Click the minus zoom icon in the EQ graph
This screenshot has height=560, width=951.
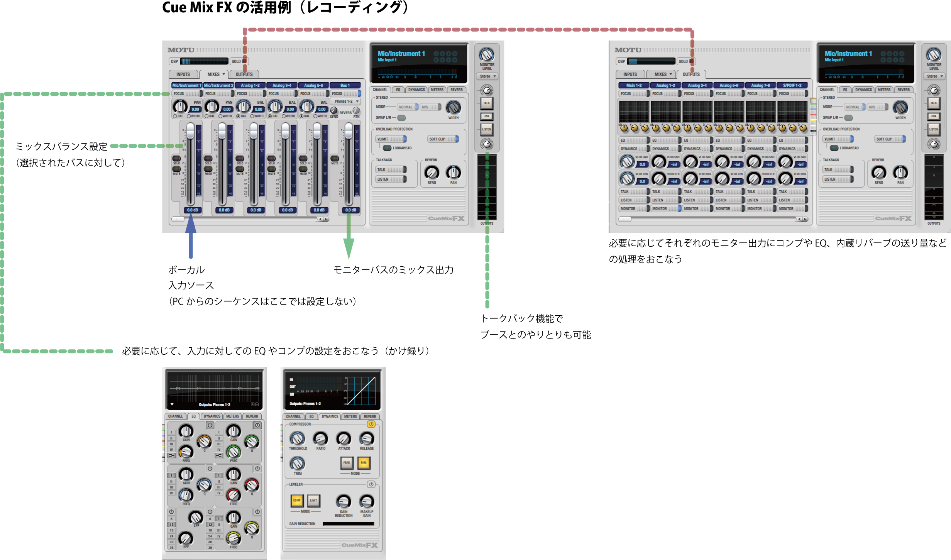pos(257,404)
